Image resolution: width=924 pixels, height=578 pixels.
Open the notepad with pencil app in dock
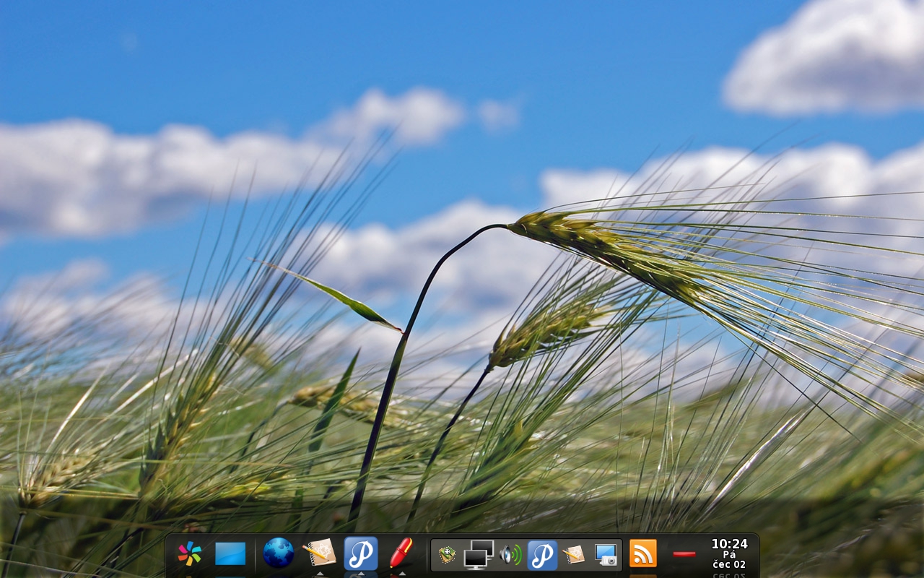tap(319, 553)
